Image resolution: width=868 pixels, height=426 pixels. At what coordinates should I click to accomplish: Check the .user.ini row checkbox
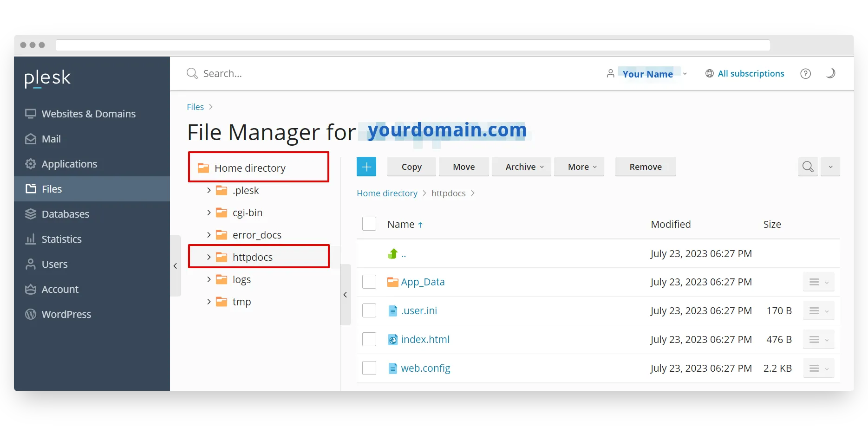coord(369,310)
